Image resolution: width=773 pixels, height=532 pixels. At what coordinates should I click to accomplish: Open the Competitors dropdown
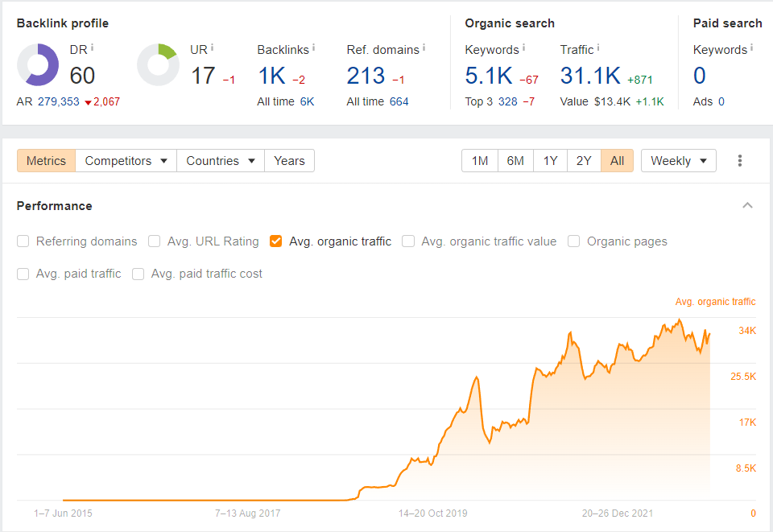(126, 161)
